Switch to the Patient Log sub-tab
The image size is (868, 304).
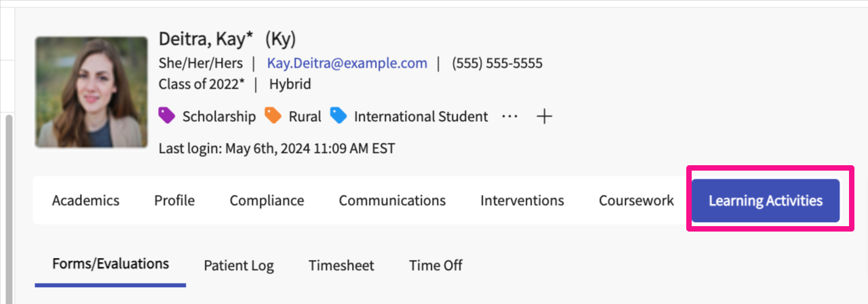239,265
